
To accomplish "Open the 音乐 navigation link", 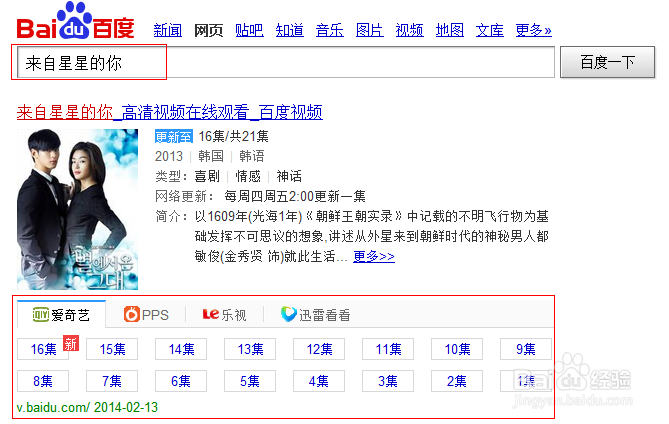I will (330, 30).
